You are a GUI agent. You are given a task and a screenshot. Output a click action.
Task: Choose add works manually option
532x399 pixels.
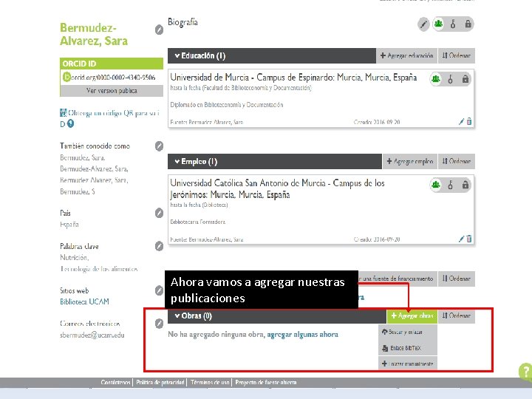pyautogui.click(x=407, y=364)
